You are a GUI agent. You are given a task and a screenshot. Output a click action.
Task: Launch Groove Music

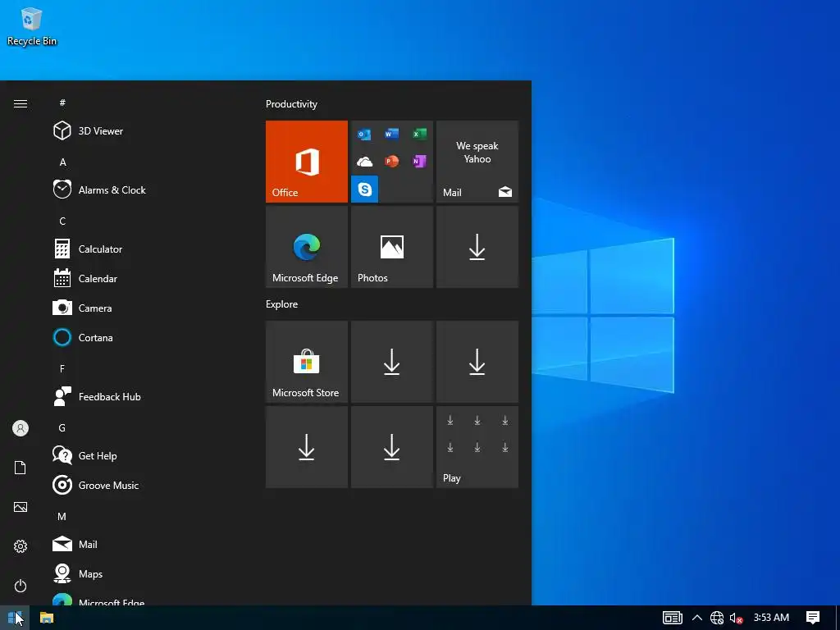coord(144,485)
